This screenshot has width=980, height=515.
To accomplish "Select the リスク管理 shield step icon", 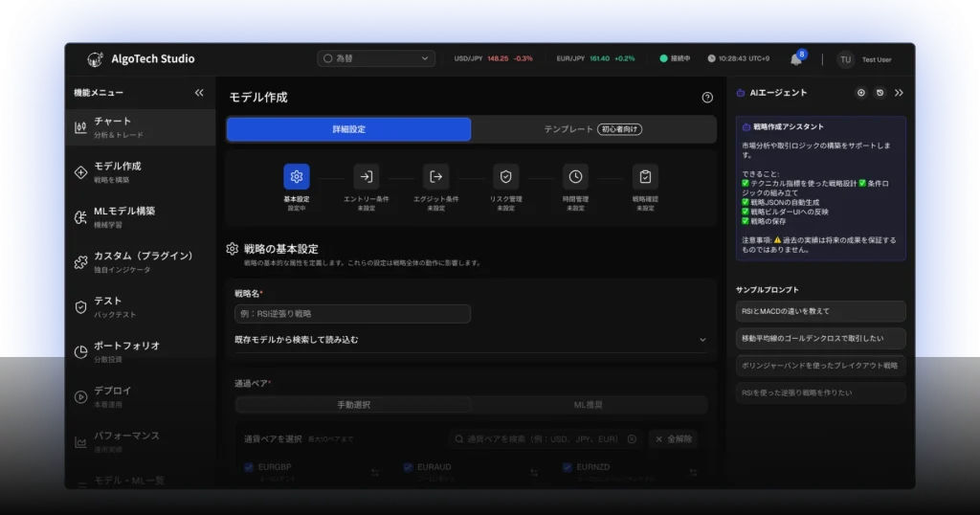I will point(505,177).
